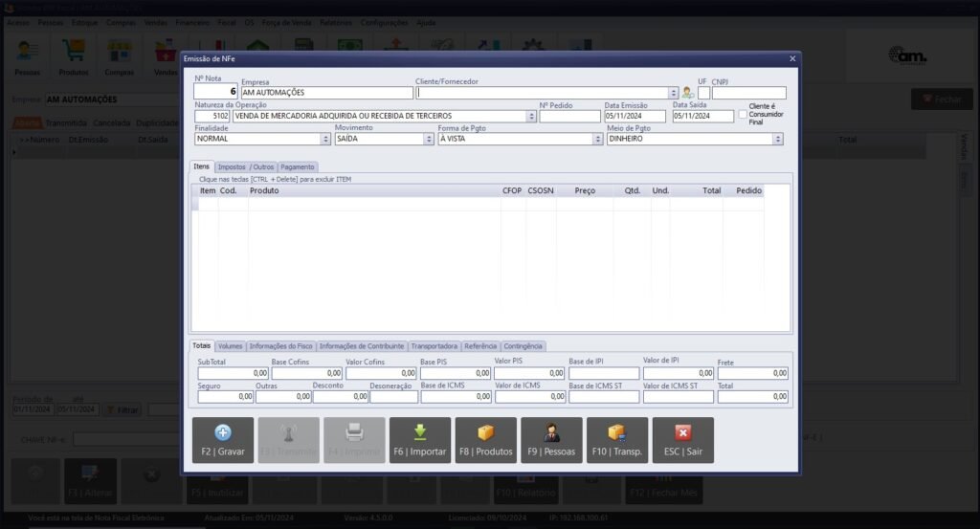Image resolution: width=980 pixels, height=529 pixels.
Task: Expand the Natureza da Operação dropdown
Action: [531, 116]
